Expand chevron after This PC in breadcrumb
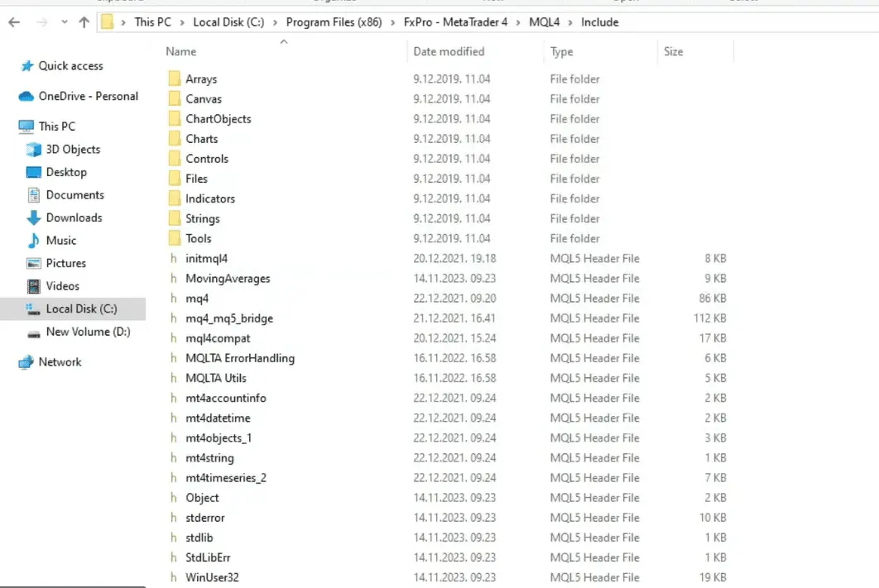Viewport: 879px width, 588px height. pos(184,22)
